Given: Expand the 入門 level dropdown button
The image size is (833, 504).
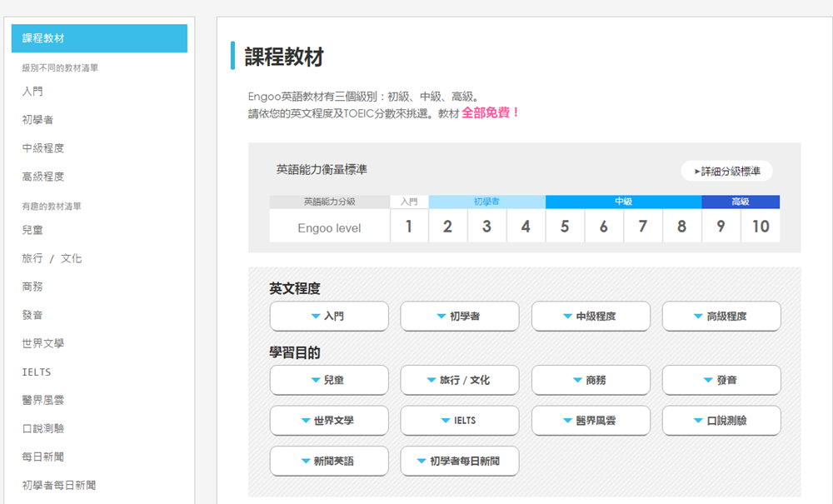Looking at the screenshot, I should point(329,317).
